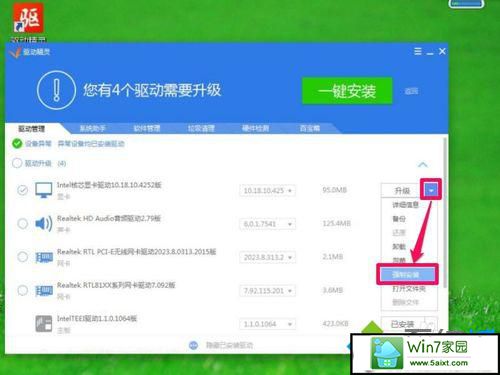
Task: Click the 升级 button for Intel driver
Action: (x=402, y=191)
